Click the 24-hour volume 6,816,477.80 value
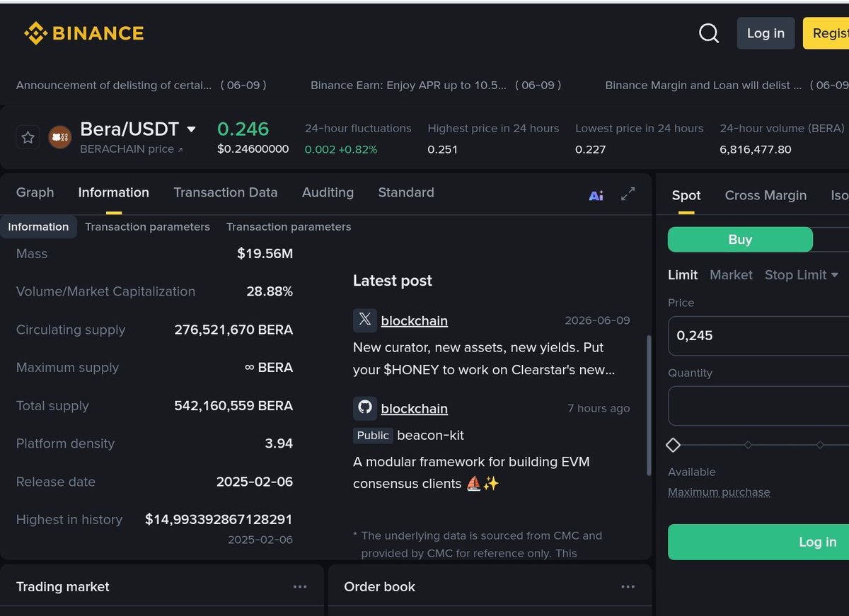 (756, 149)
